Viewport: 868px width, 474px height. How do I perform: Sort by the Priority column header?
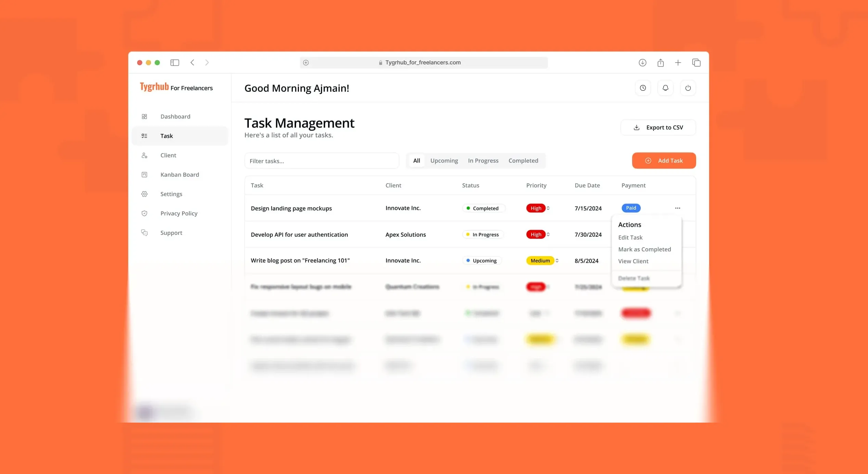point(536,185)
